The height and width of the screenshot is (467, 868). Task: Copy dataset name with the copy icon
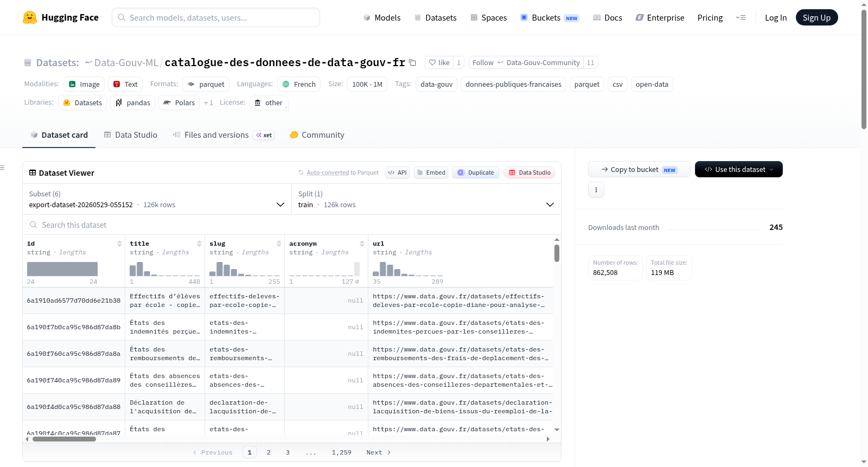412,62
